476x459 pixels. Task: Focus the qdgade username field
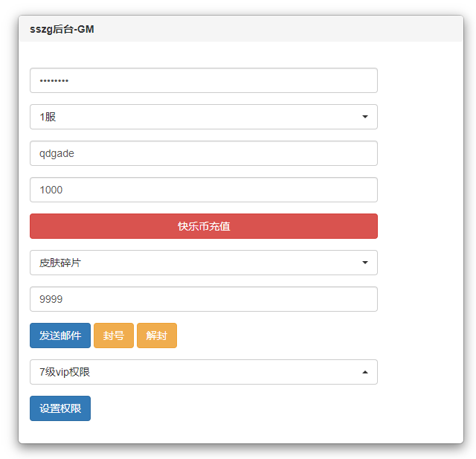(x=203, y=153)
